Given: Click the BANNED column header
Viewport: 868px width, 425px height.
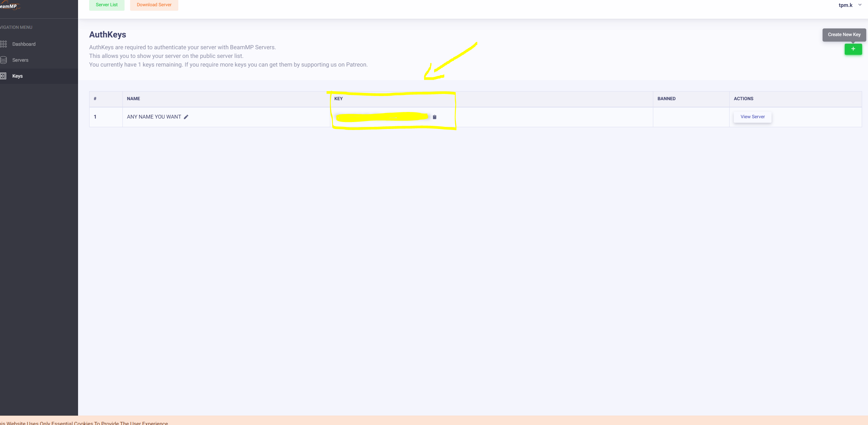Looking at the screenshot, I should (x=666, y=99).
